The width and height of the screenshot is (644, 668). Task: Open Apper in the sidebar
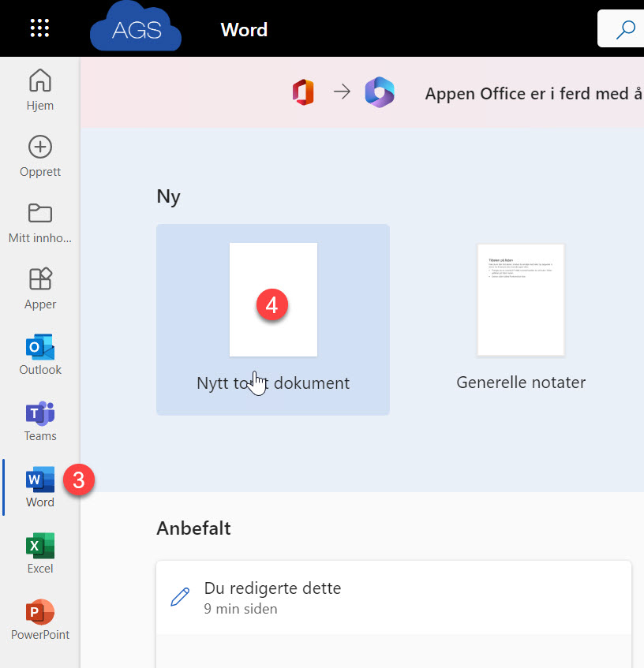pyautogui.click(x=40, y=288)
